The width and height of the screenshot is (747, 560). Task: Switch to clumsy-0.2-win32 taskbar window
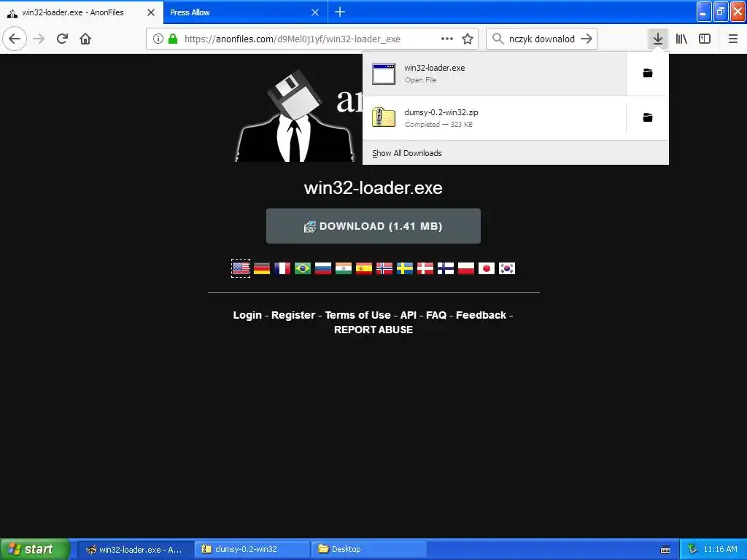[x=252, y=549]
